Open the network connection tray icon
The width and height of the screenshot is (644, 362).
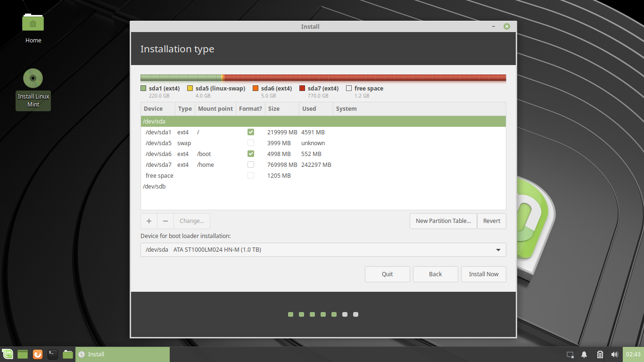pyautogui.click(x=570, y=354)
